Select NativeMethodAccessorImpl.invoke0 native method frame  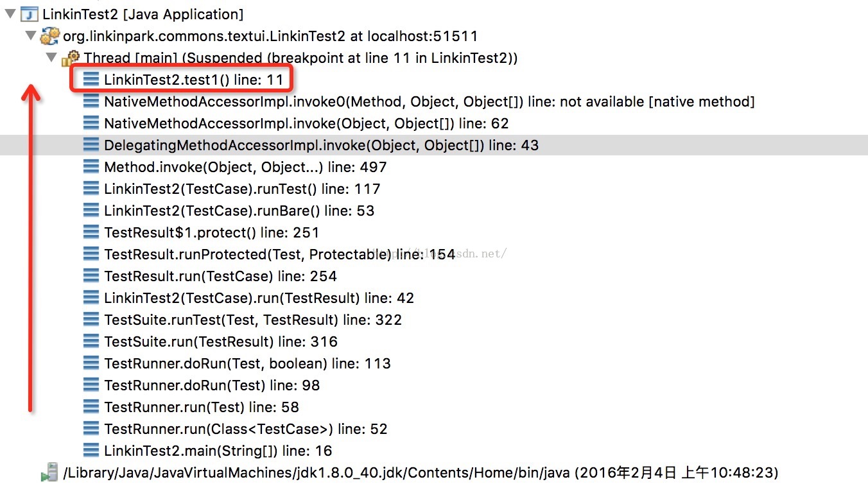tap(429, 102)
